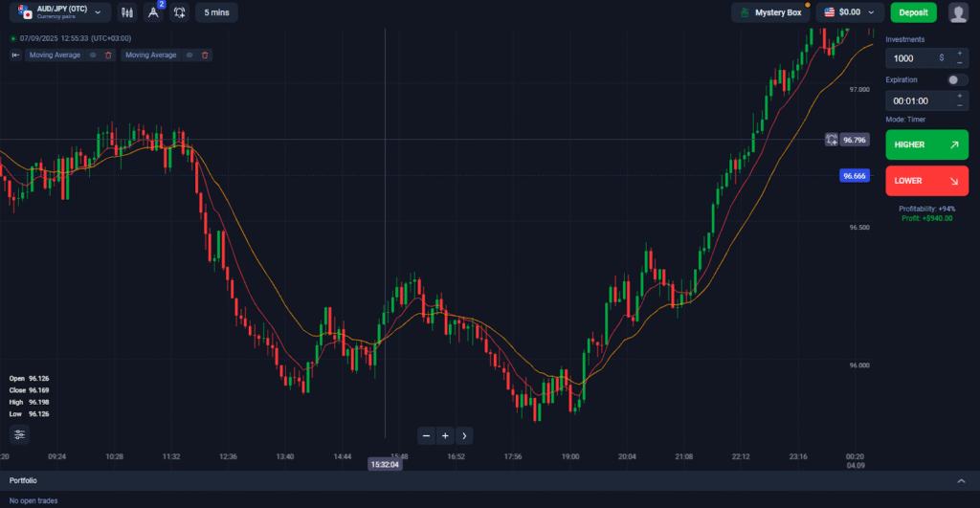Open the 5 mins timeframe selector
Screen dimensions: 980x508
[216, 12]
